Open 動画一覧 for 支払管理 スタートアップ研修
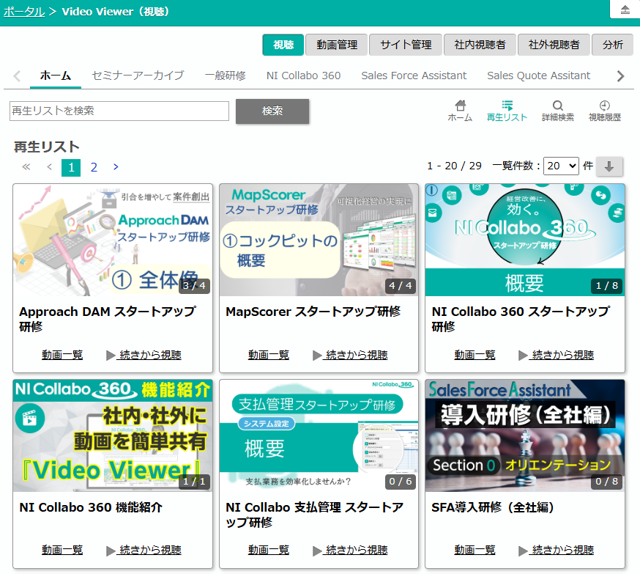Image resolution: width=640 pixels, height=574 pixels. point(269,550)
